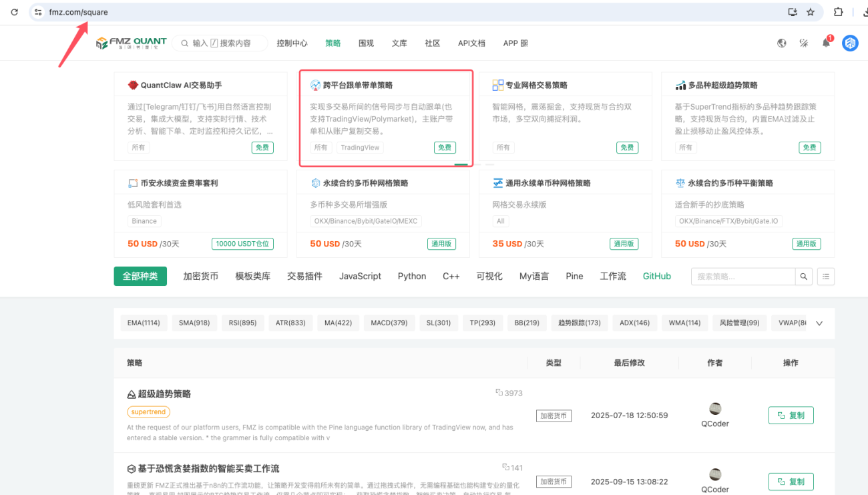868x495 pixels.
Task: Filter by 加密货币 category
Action: (201, 276)
